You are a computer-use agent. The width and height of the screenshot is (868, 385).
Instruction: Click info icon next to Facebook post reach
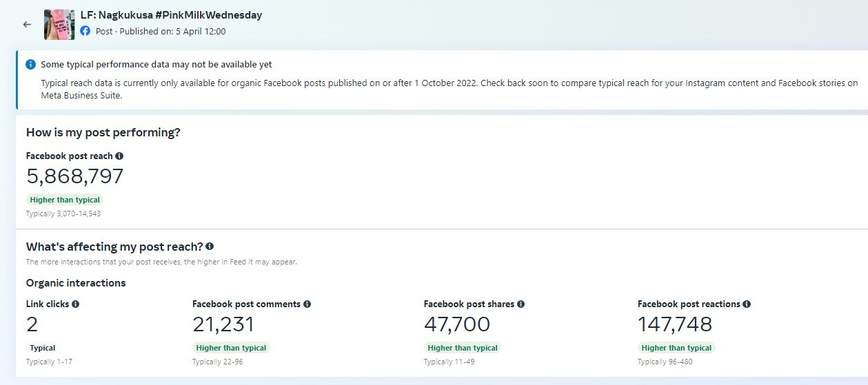pyautogui.click(x=119, y=156)
